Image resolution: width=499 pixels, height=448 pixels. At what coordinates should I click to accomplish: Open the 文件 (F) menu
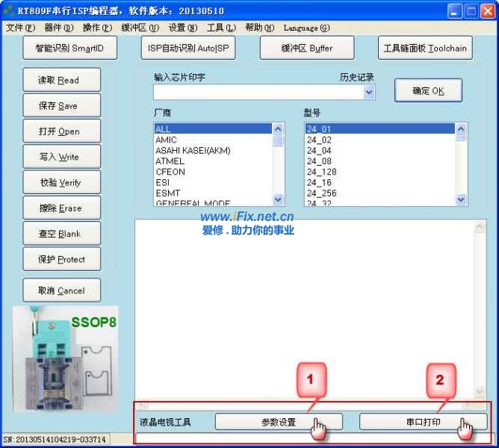pyautogui.click(x=20, y=28)
